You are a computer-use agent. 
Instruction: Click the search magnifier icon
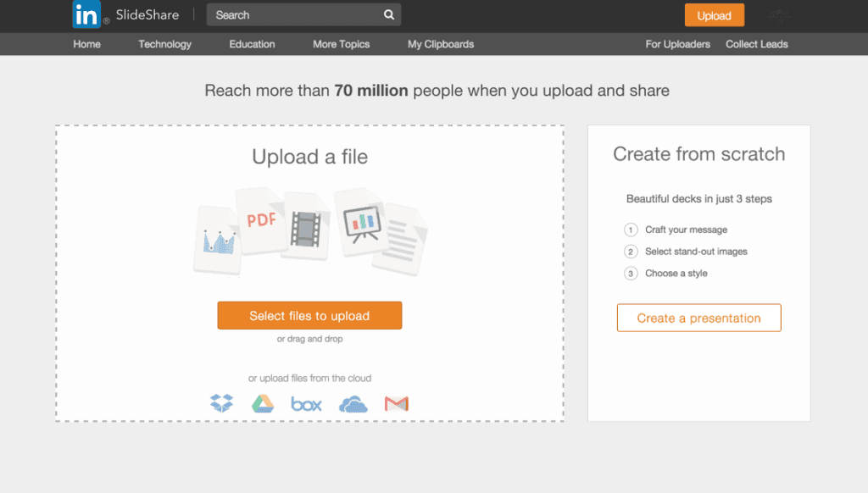pos(389,15)
